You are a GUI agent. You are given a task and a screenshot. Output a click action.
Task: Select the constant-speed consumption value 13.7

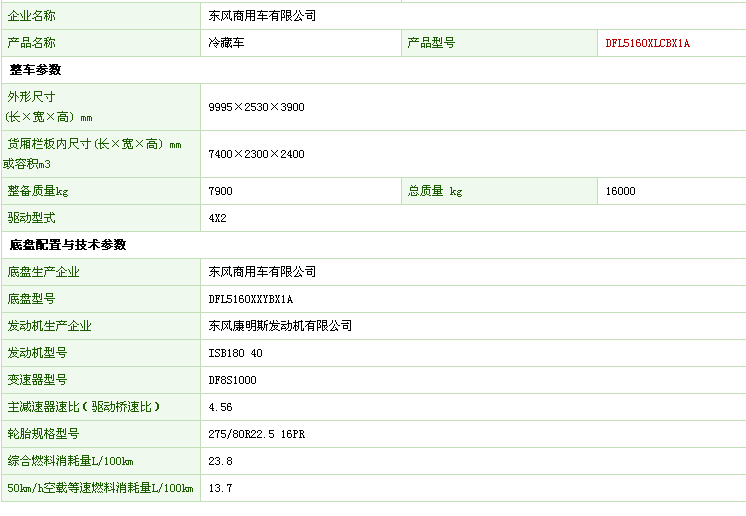pyautogui.click(x=220, y=488)
